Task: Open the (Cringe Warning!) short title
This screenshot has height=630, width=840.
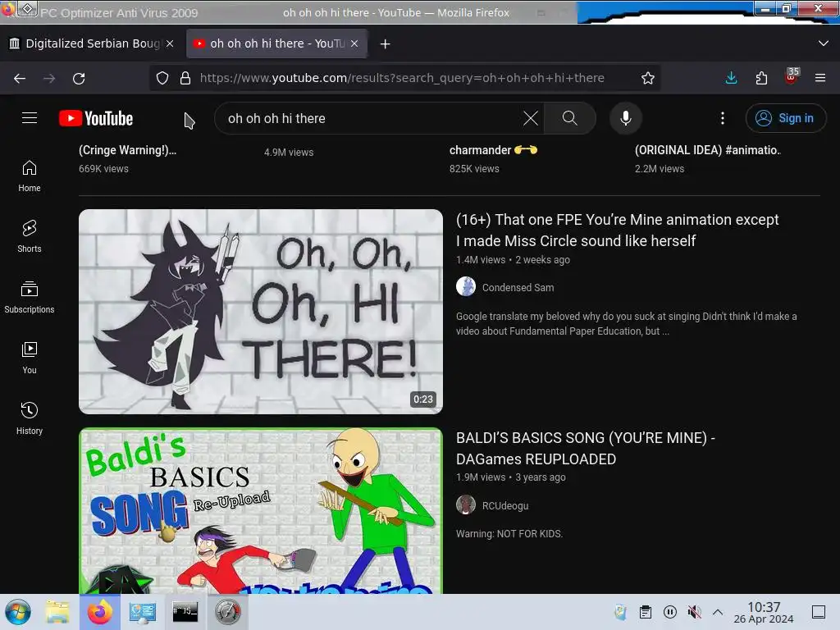Action: [x=127, y=150]
